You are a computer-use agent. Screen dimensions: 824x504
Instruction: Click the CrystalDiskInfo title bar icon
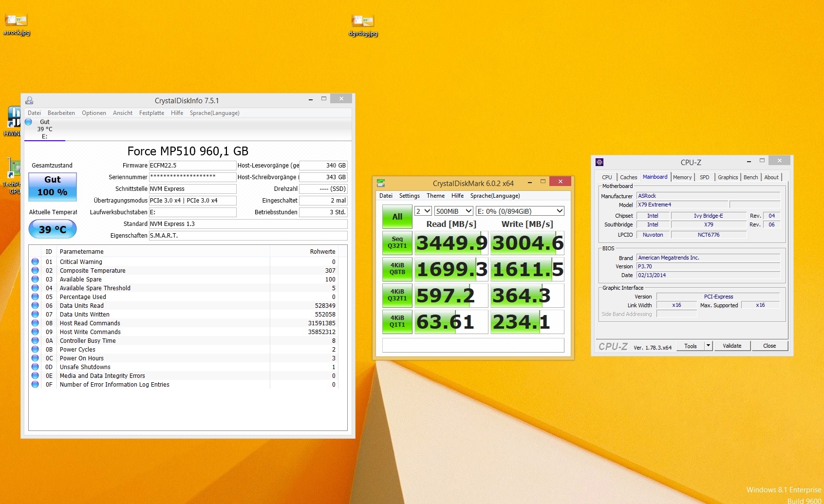click(29, 100)
